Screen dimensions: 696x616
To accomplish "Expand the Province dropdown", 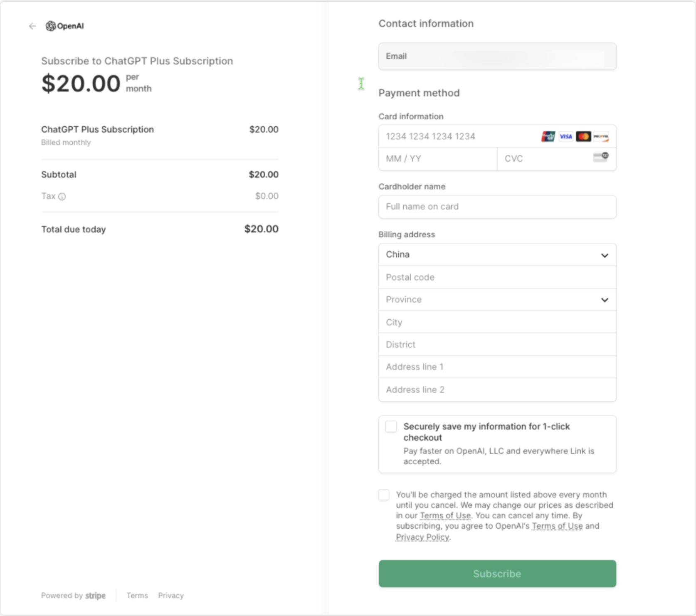I will [x=497, y=300].
